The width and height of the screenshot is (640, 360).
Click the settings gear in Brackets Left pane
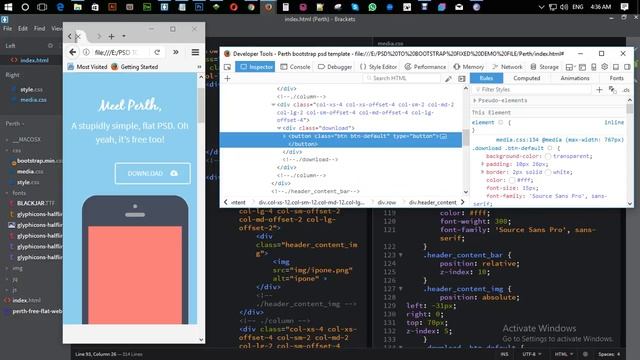50,46
